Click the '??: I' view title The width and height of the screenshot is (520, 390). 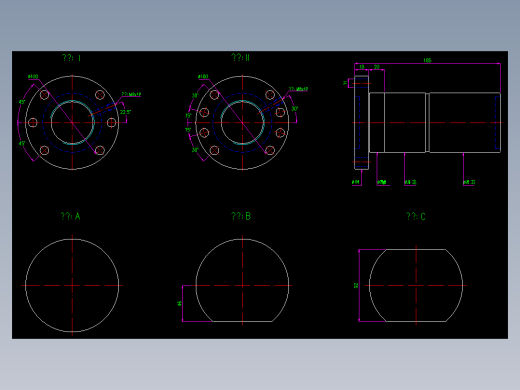(71, 58)
